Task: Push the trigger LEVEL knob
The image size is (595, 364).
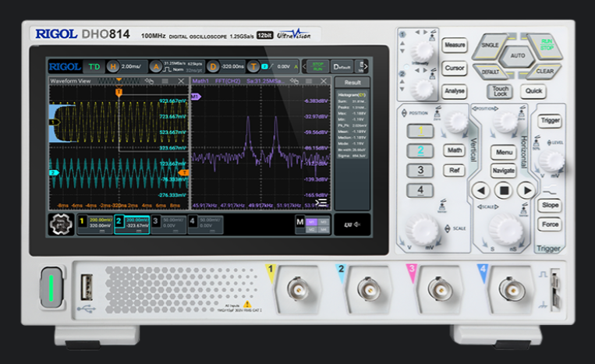Action: click(x=551, y=161)
